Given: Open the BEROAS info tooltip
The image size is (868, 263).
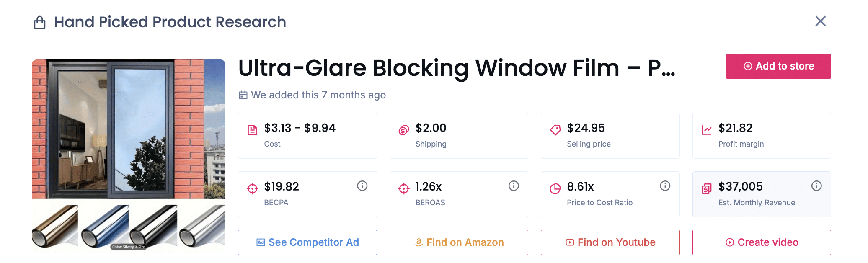Looking at the screenshot, I should pyautogui.click(x=514, y=186).
